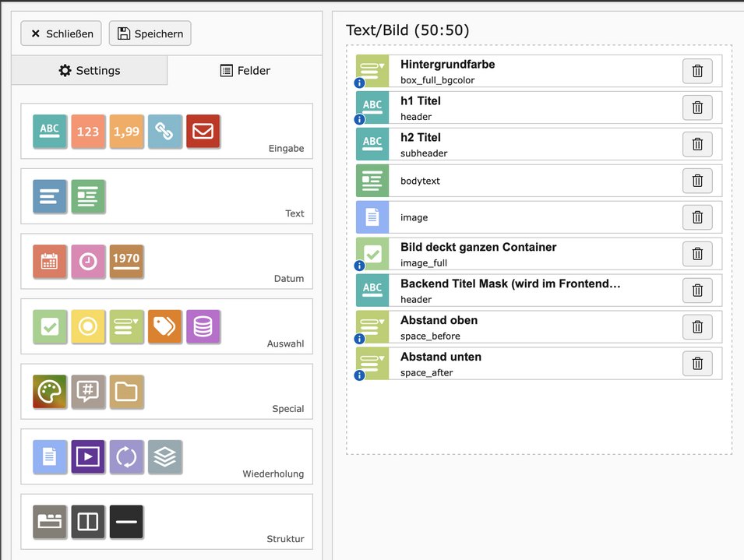Add a Datetime field (clock icon)
This screenshot has width=744, height=560.
[x=88, y=261]
